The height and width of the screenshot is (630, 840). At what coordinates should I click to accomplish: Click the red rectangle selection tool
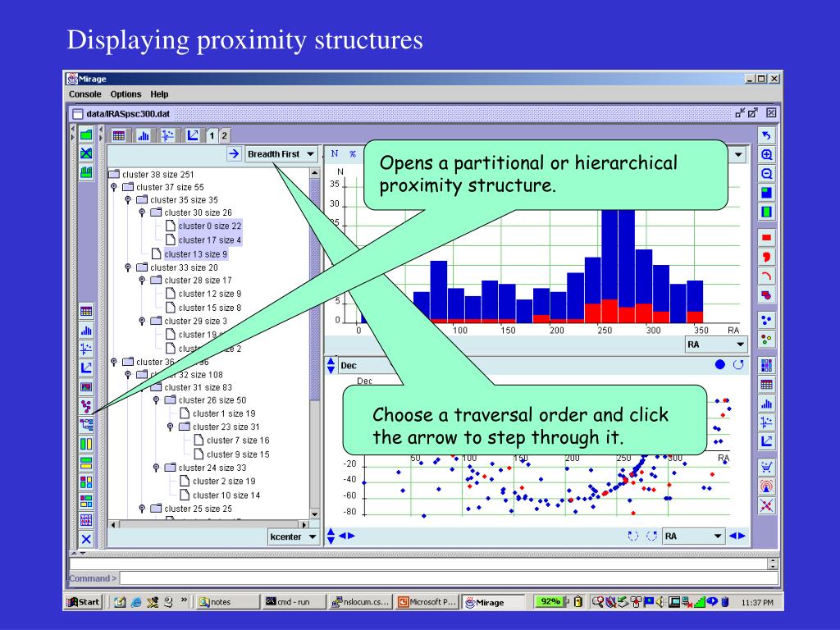[x=767, y=237]
